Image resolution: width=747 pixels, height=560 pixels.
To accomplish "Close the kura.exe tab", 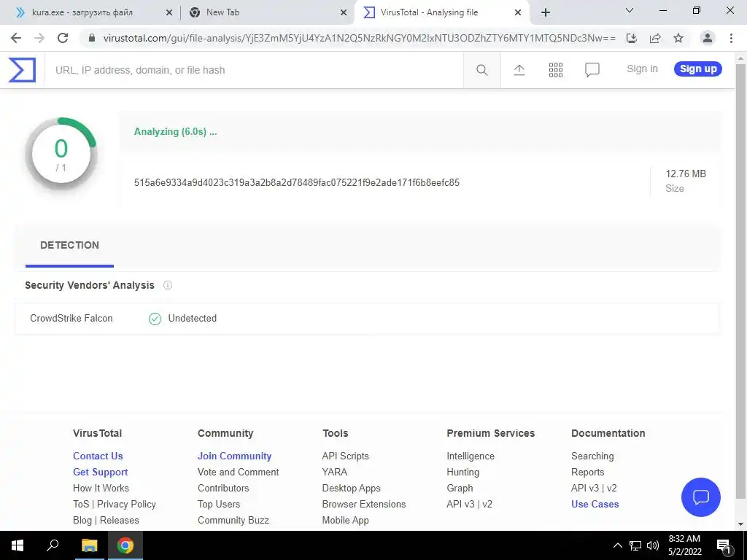I will coord(169,13).
